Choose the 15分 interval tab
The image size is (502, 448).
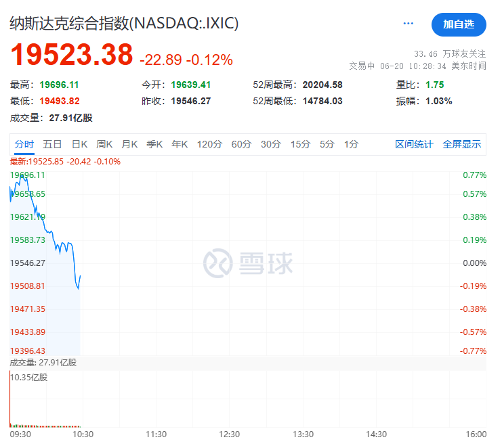click(300, 144)
